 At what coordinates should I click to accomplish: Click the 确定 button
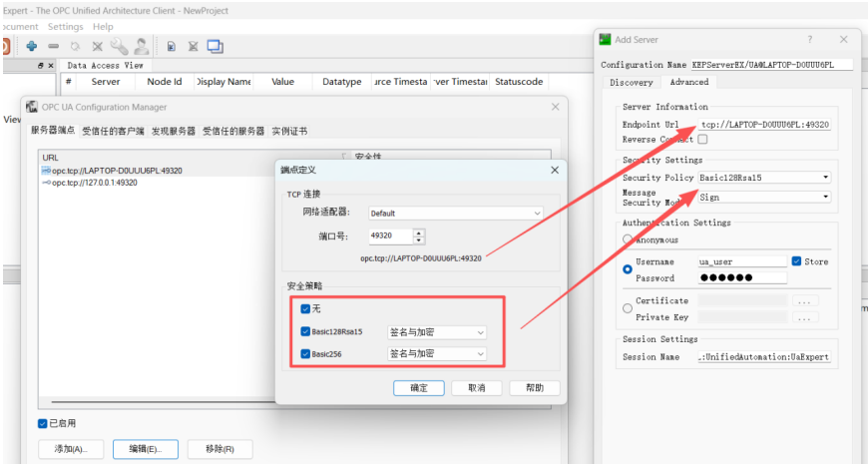point(419,388)
